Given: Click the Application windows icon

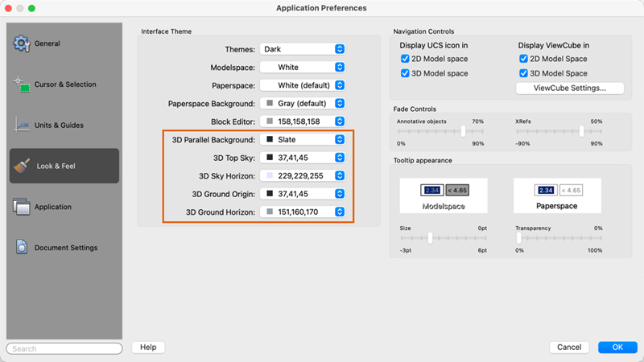Looking at the screenshot, I should (22, 207).
